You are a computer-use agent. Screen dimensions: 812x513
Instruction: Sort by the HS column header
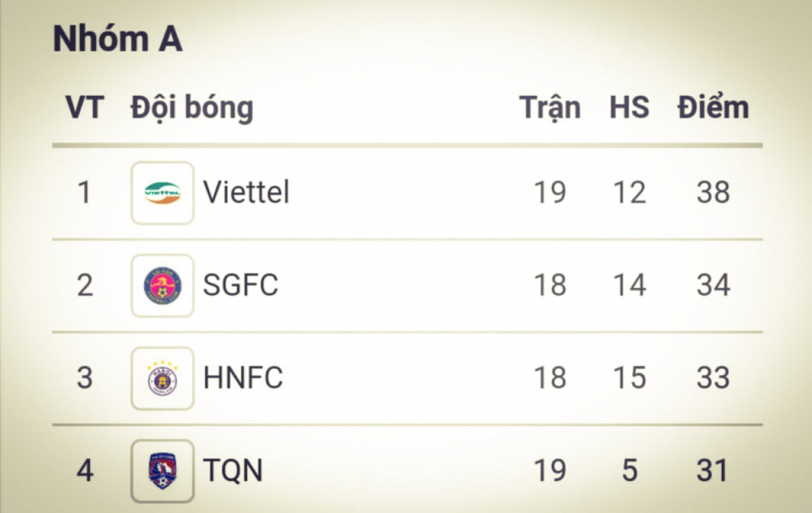[629, 108]
